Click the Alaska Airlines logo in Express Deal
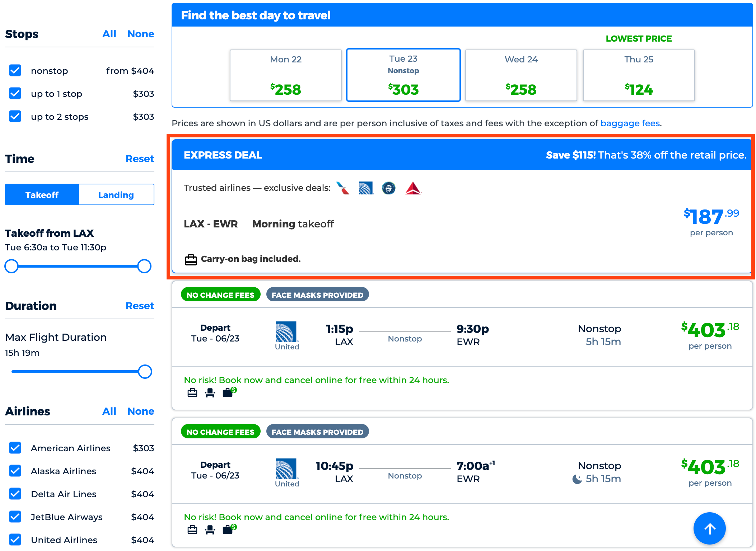Image resolution: width=756 pixels, height=551 pixels. 389,188
